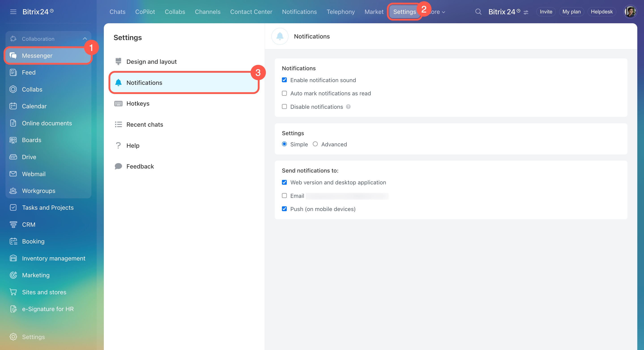This screenshot has width=644, height=350.
Task: Expand the More dropdown in top menu
Action: click(x=437, y=12)
